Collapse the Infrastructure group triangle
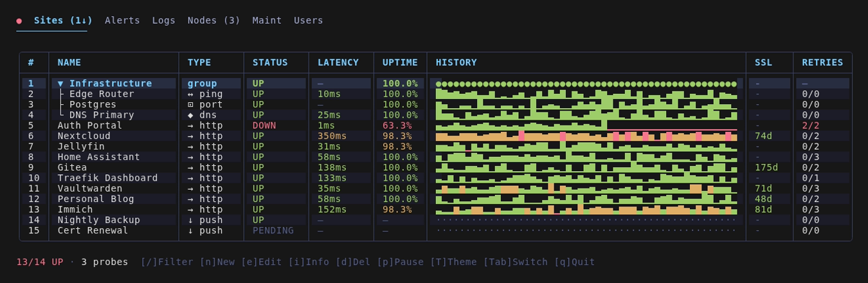Screen dimensions: 868x283 click(60, 84)
